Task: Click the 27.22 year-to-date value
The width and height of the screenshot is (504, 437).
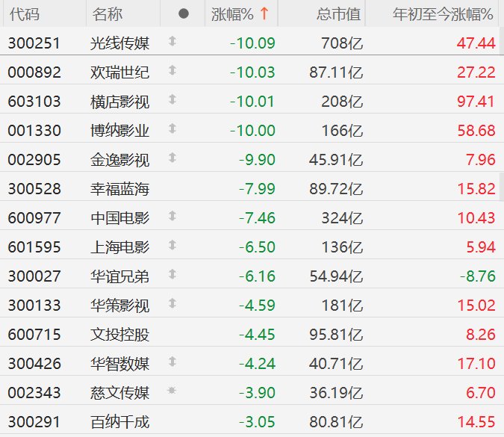Action: (x=476, y=72)
